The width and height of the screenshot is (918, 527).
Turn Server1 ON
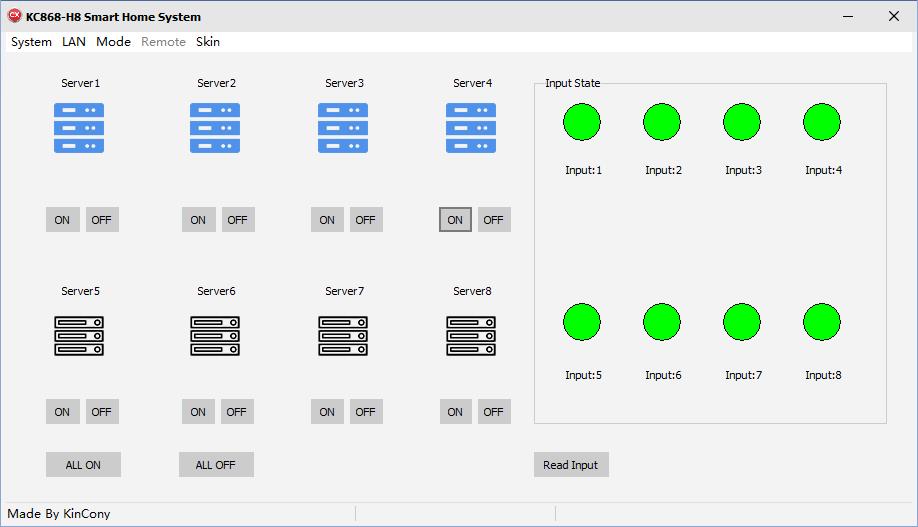coord(62,220)
